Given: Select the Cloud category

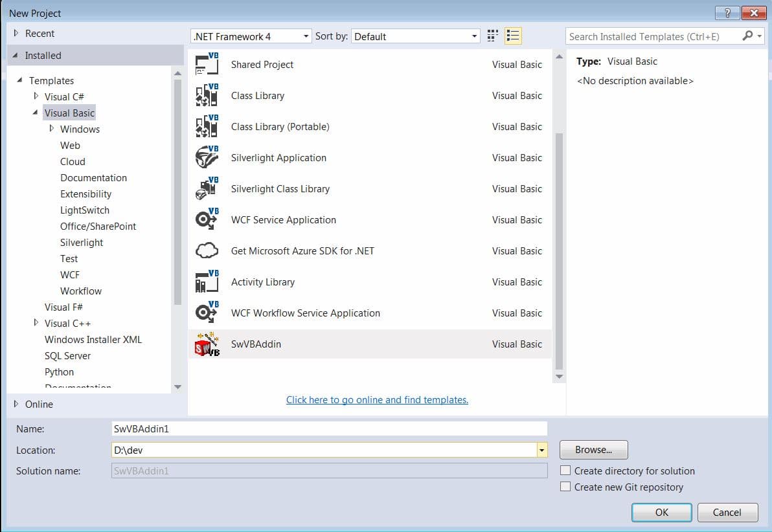Looking at the screenshot, I should pyautogui.click(x=73, y=161).
